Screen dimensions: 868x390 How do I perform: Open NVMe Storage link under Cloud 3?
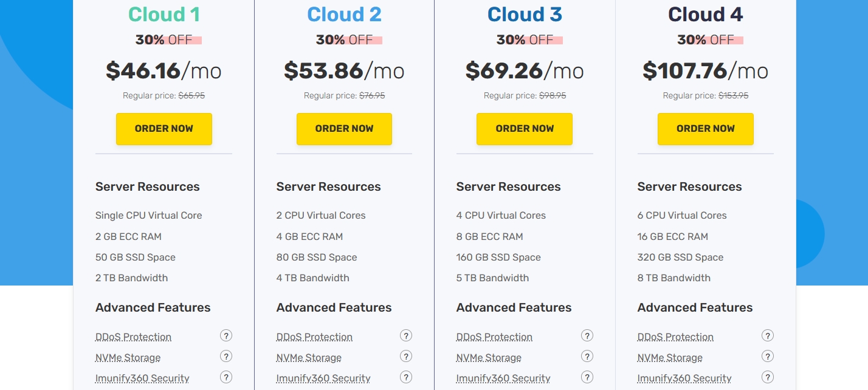click(489, 358)
